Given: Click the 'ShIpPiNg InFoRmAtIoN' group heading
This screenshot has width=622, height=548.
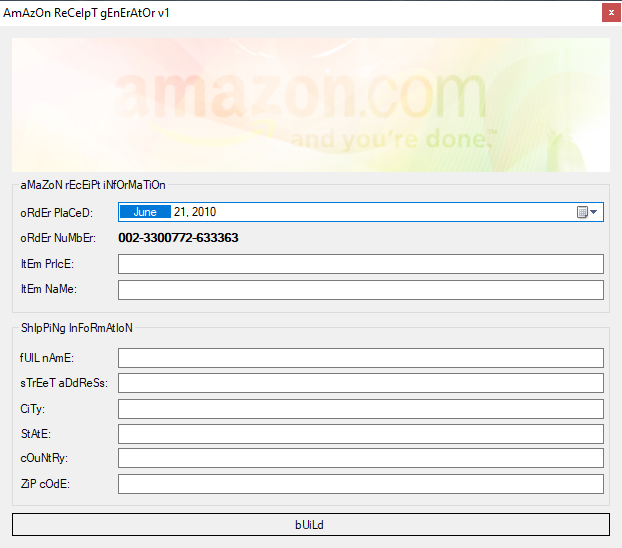Looking at the screenshot, I should coord(76,328).
